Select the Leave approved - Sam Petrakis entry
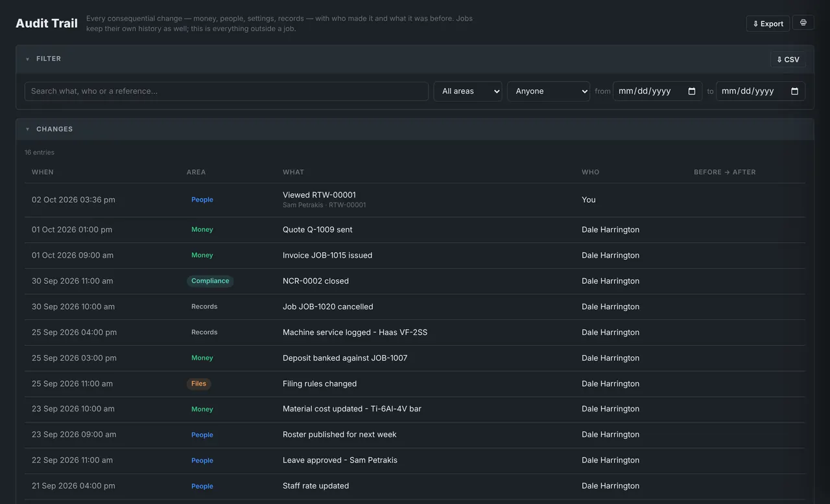The image size is (830, 504). pos(415,461)
